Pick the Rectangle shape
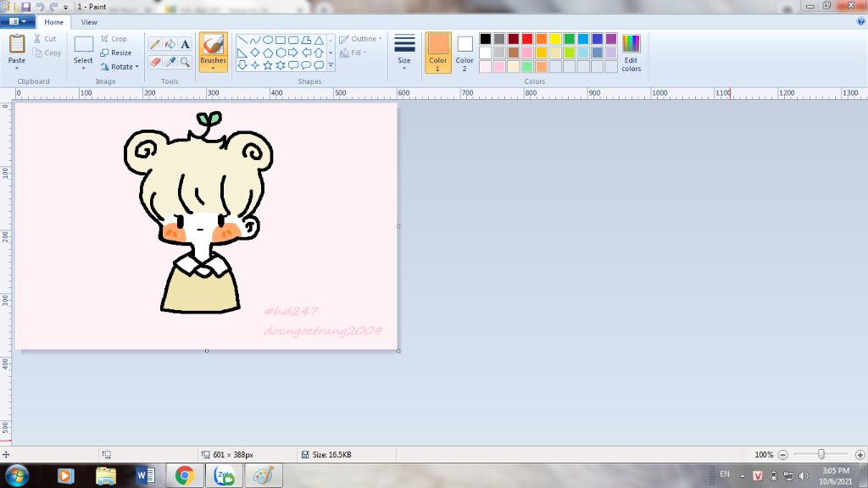 280,40
